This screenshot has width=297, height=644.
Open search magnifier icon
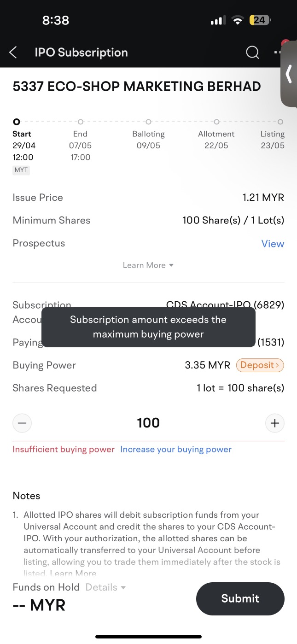252,53
